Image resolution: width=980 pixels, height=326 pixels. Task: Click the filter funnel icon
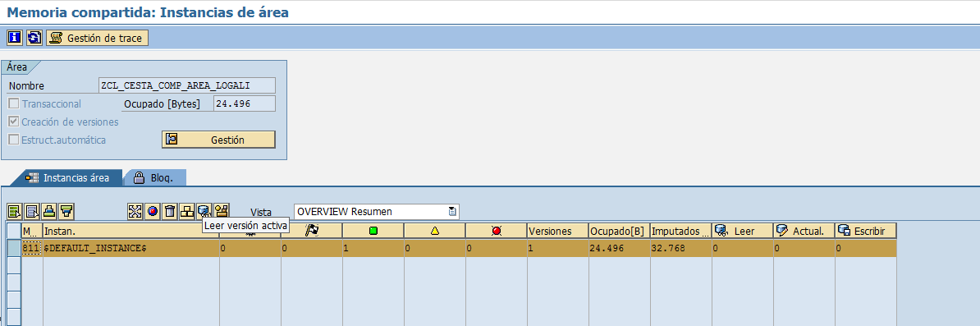67,212
